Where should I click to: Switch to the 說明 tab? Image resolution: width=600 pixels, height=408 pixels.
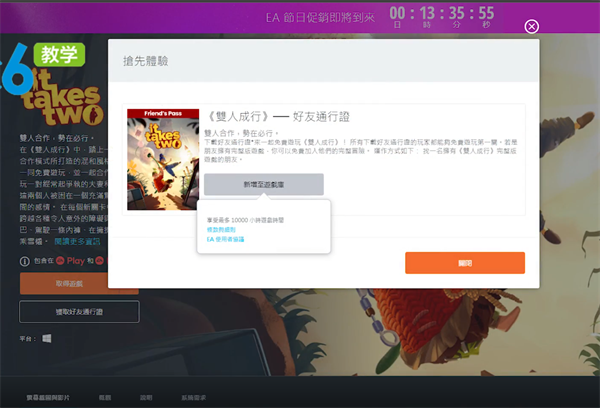(x=146, y=398)
